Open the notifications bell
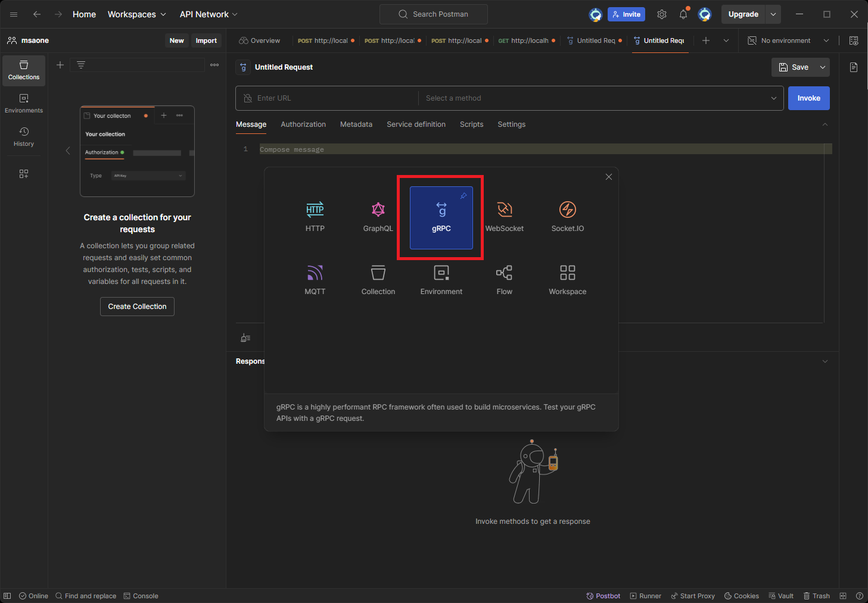This screenshot has height=603, width=868. 683,14
